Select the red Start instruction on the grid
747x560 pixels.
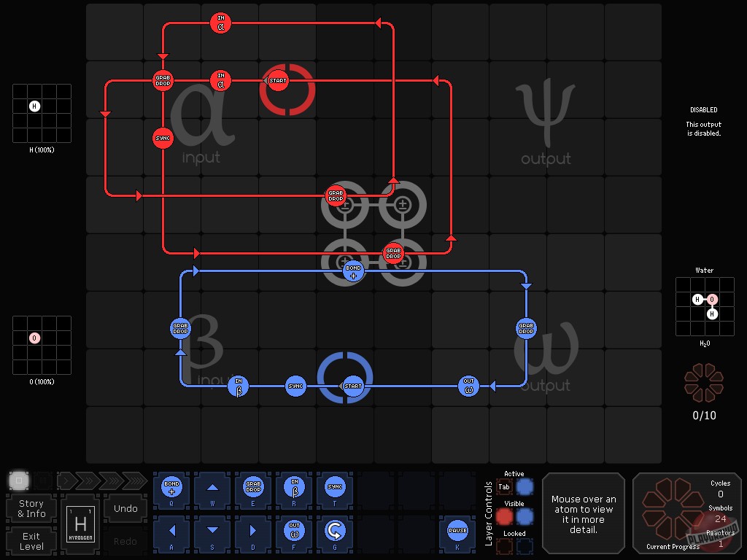(277, 81)
